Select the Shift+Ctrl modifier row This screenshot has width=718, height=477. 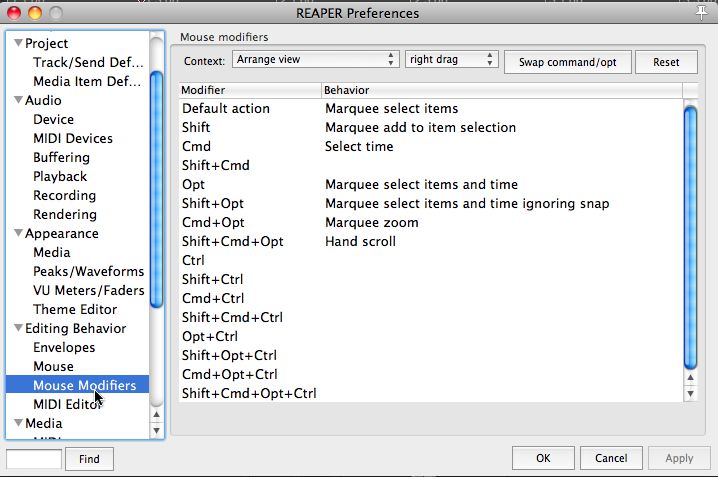(431, 279)
